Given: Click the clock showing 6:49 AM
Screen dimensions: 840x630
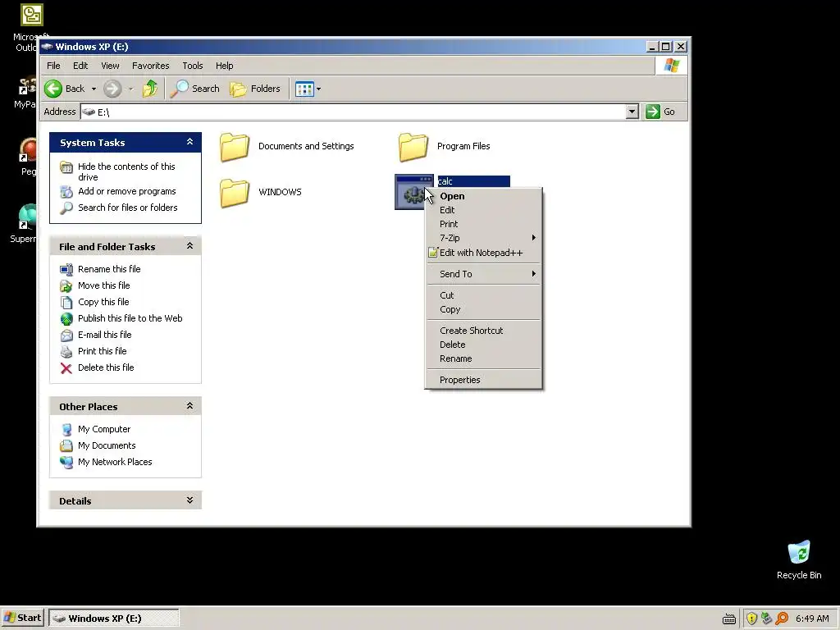Looking at the screenshot, I should click(812, 619).
